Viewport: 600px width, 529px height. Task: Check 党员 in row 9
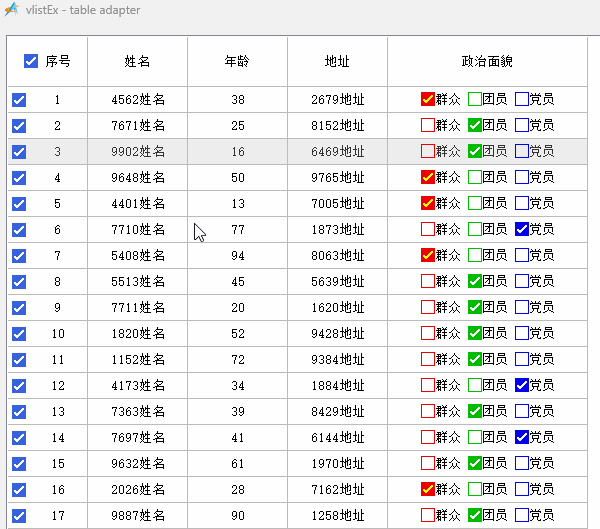tap(522, 307)
